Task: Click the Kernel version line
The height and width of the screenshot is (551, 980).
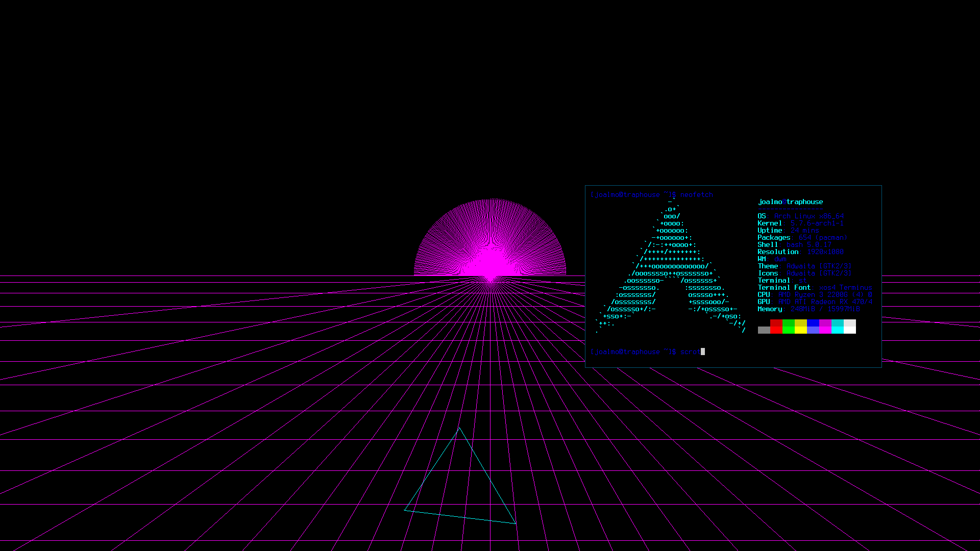Action: [800, 223]
